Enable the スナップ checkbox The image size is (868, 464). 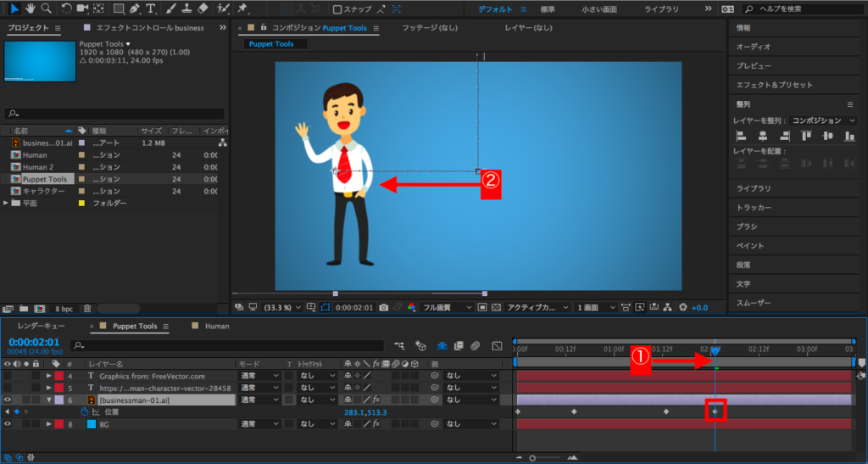click(x=337, y=9)
